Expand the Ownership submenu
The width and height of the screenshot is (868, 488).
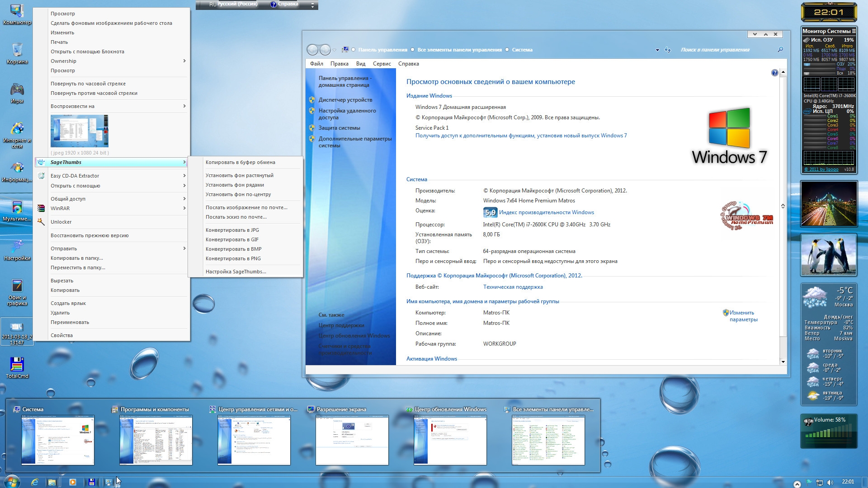(x=112, y=61)
